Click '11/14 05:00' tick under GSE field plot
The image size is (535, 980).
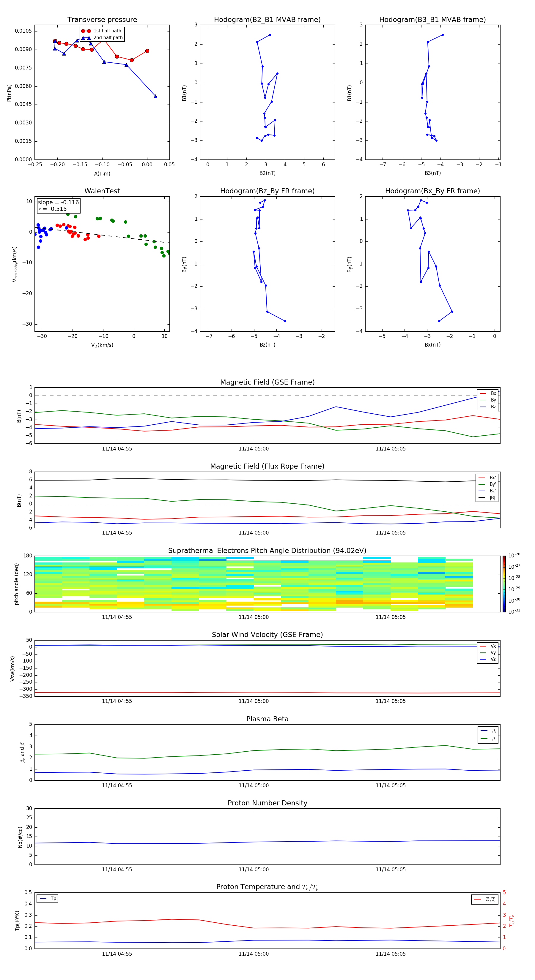click(x=254, y=449)
